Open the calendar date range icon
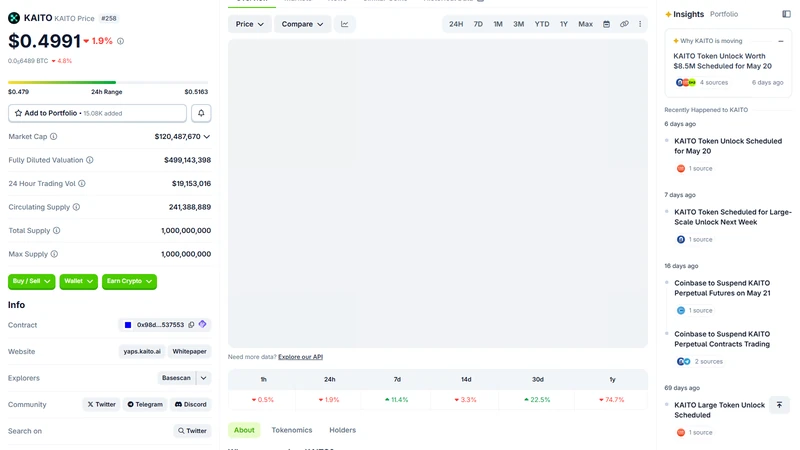Screen dimensions: 800x450 [x=606, y=24]
